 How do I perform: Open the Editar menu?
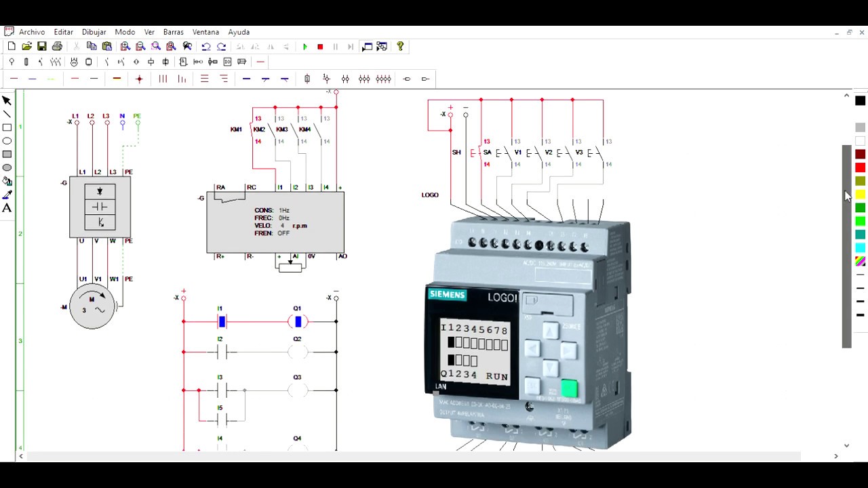click(x=63, y=32)
